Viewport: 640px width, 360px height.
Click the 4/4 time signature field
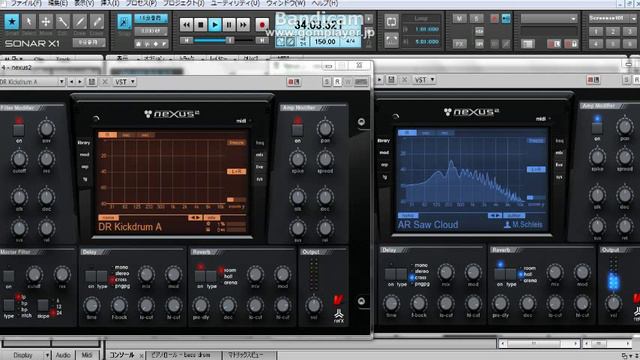[350, 42]
